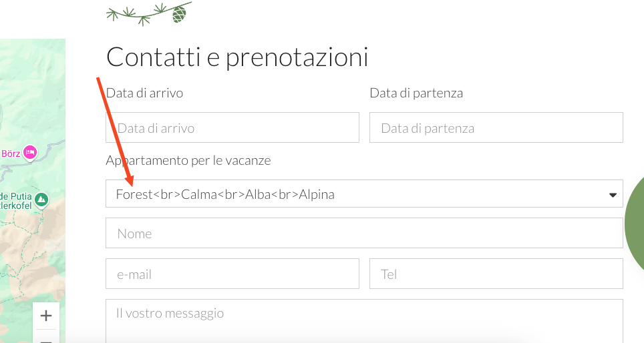Focus the Data di partenza date field

[x=496, y=127]
